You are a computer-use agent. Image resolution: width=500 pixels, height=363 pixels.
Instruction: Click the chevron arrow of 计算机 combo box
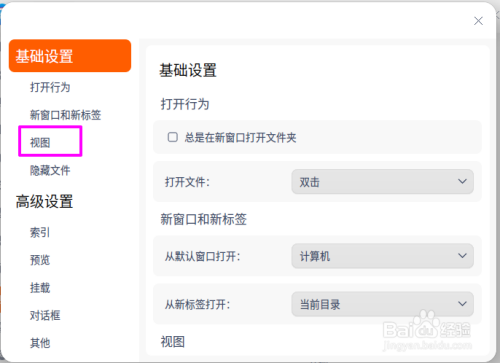click(462, 256)
